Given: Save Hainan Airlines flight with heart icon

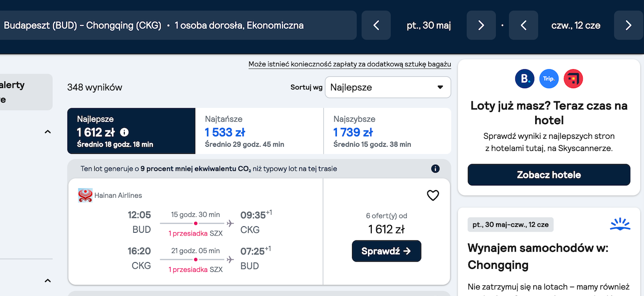Looking at the screenshot, I should (433, 195).
